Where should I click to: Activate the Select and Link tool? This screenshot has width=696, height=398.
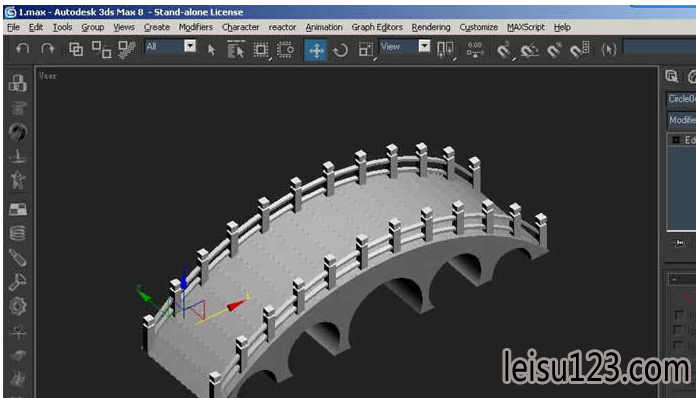coord(76,49)
